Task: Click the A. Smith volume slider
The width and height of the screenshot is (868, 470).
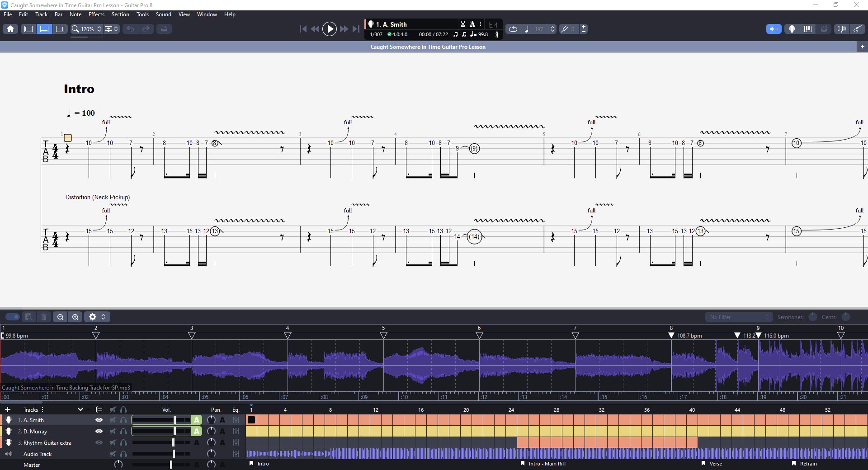Action: 161,420
